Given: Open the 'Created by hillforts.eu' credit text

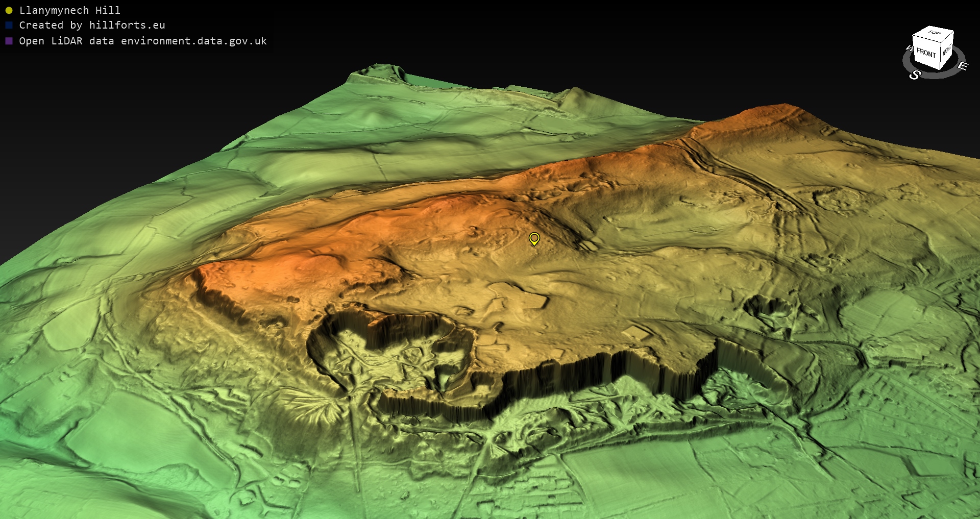Looking at the screenshot, I should pos(92,25).
